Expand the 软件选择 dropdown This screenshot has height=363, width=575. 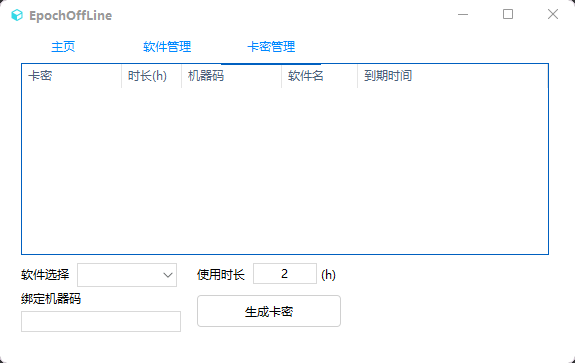(127, 275)
